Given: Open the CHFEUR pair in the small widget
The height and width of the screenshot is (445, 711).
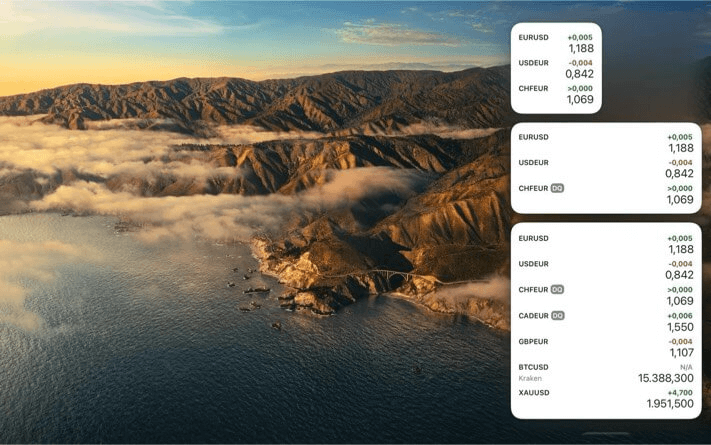Looking at the screenshot, I should coord(533,88).
